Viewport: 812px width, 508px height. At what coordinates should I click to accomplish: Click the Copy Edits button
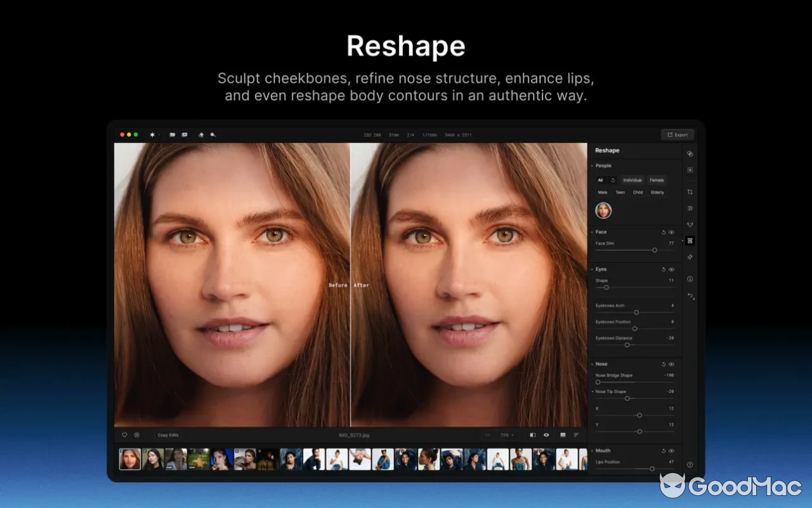167,435
